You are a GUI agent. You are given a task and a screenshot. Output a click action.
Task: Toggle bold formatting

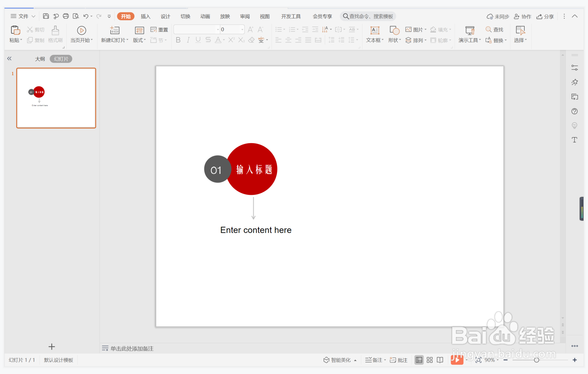pos(178,40)
